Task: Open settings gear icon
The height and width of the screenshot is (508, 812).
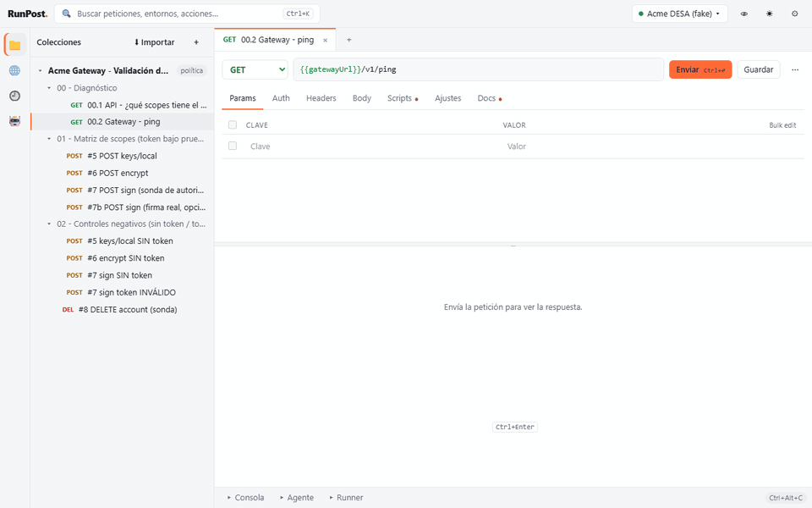Action: tap(795, 14)
